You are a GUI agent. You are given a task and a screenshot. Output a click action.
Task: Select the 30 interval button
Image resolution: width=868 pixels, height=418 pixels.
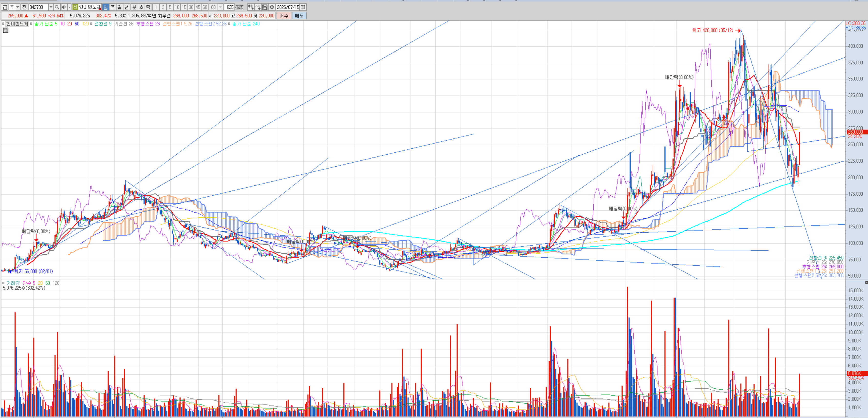pos(191,7)
